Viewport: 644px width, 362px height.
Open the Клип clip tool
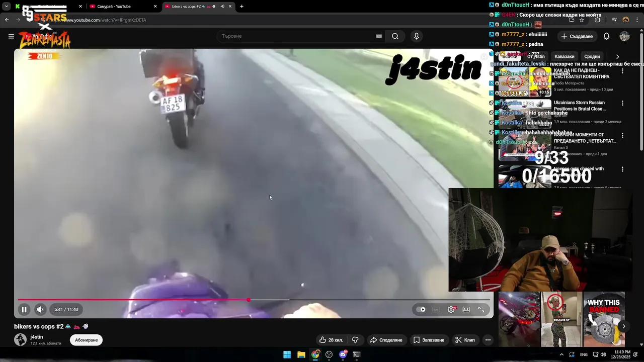point(465,340)
